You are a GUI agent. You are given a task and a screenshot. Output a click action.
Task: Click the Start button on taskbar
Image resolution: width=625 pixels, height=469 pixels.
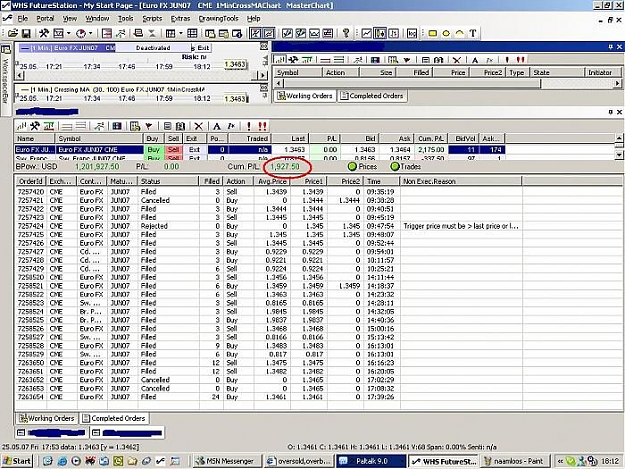tap(17, 461)
